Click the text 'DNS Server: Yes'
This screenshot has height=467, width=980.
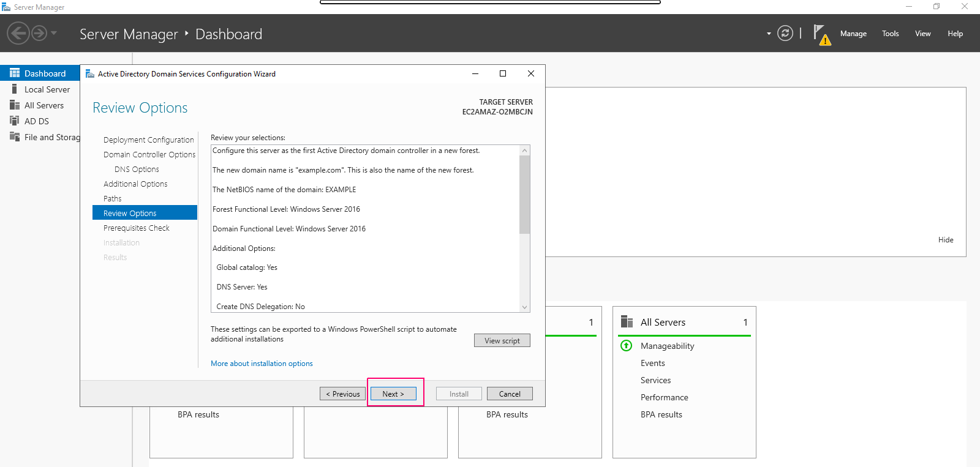pyautogui.click(x=242, y=287)
